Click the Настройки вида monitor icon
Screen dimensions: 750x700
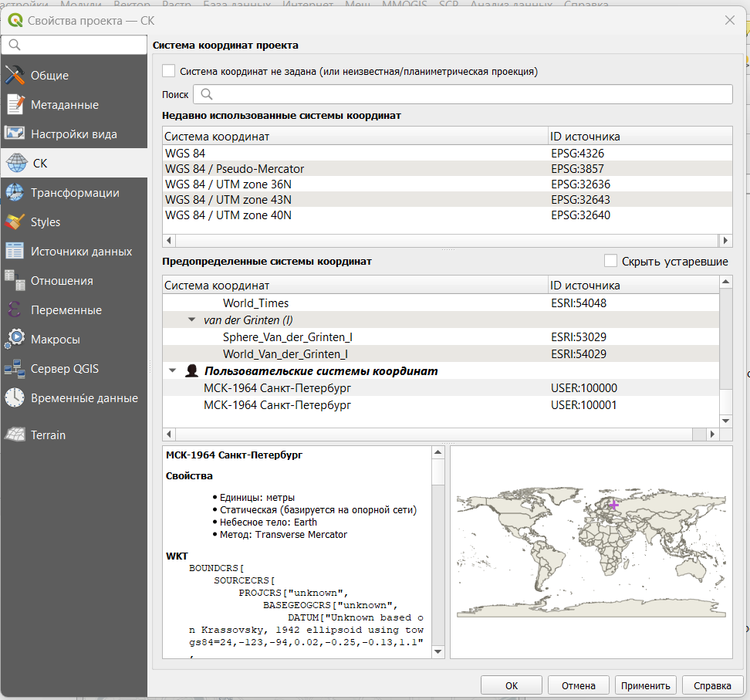[15, 134]
